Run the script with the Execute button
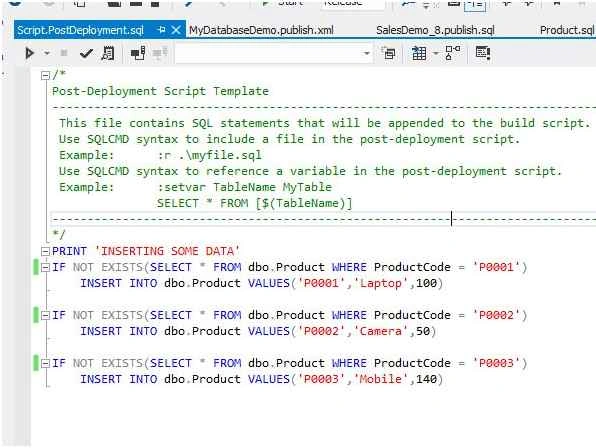This screenshot has height=448, width=596. pyautogui.click(x=29, y=53)
